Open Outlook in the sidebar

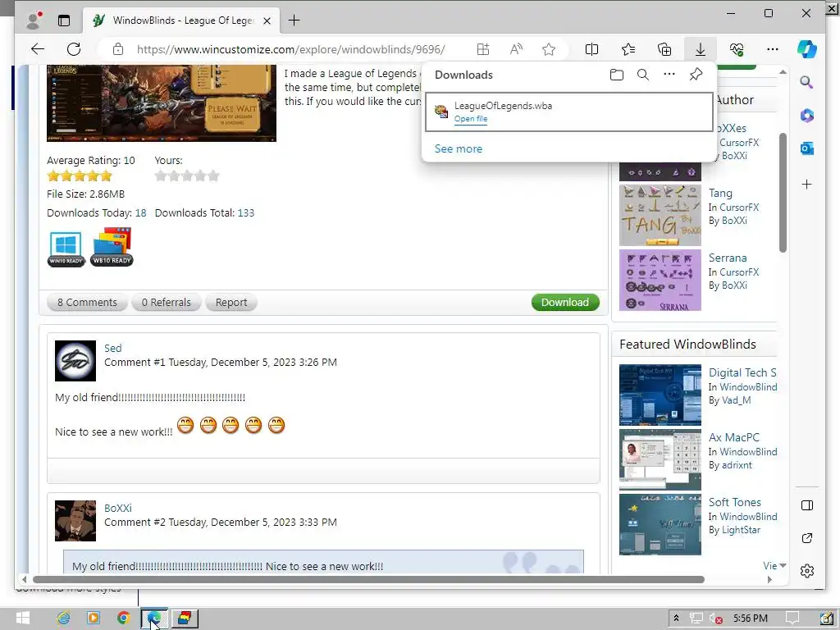tap(807, 148)
